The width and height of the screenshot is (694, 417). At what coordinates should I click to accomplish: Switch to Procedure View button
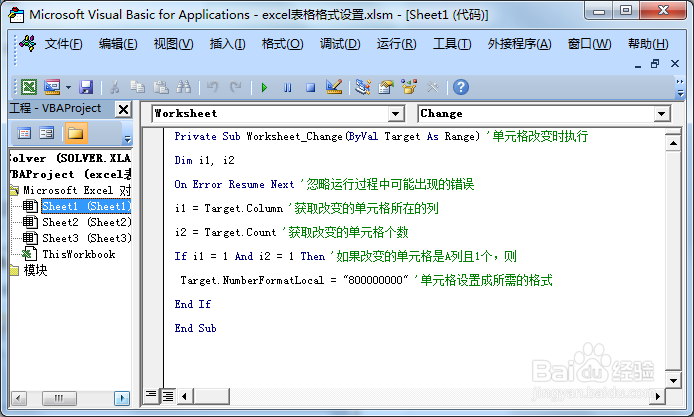[151, 395]
